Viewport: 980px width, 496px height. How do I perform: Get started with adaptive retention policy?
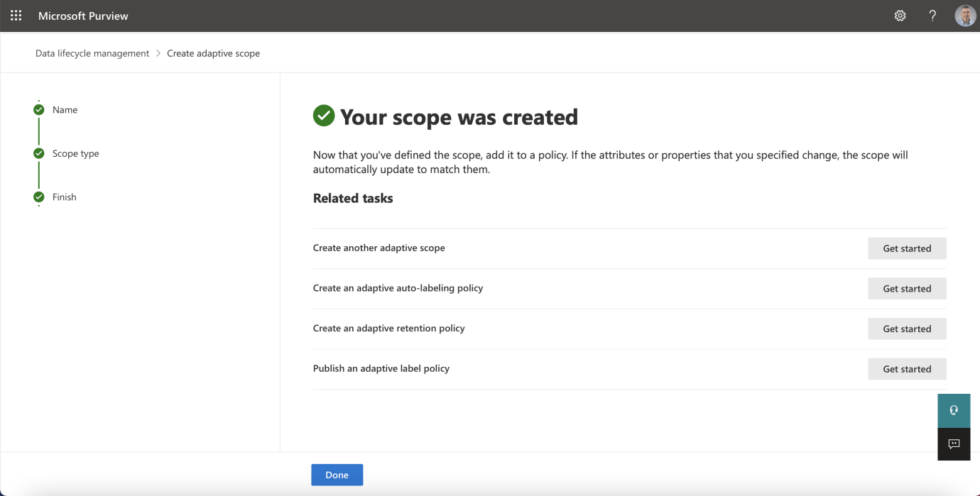907,329
